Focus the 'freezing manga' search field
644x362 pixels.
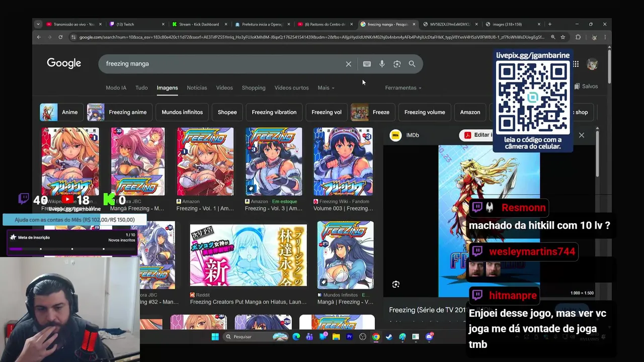pos(221,64)
